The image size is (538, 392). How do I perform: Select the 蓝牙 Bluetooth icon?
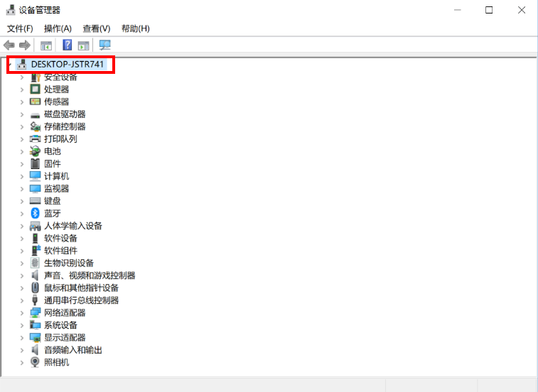point(36,213)
